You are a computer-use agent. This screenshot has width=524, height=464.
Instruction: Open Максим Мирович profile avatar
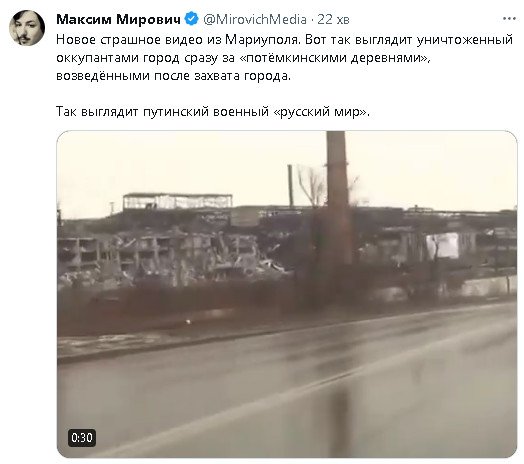point(27,27)
